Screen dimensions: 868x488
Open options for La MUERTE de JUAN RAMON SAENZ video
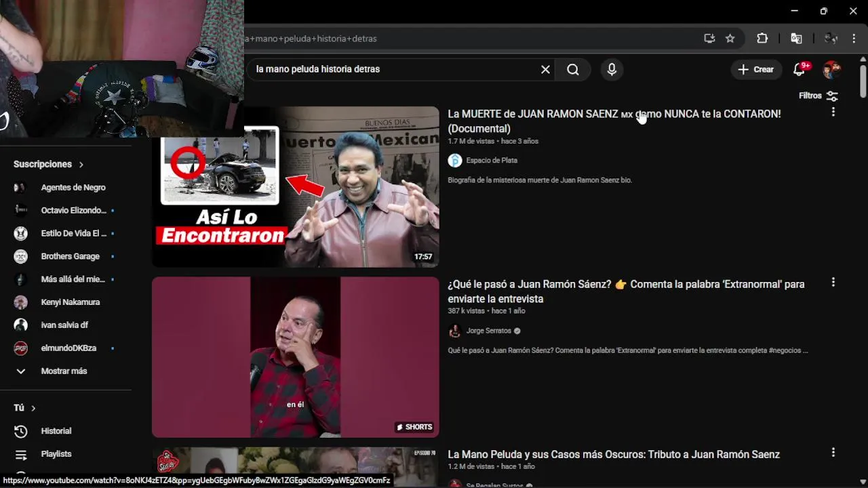tap(833, 112)
